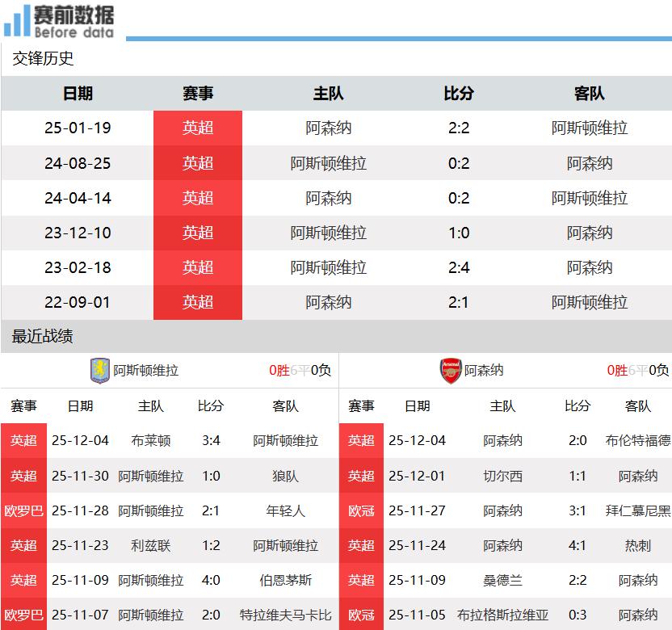The width and height of the screenshot is (672, 630).
Task: Click the 欧罗巴 tag for the 25-11-28 match
Action: point(24,510)
